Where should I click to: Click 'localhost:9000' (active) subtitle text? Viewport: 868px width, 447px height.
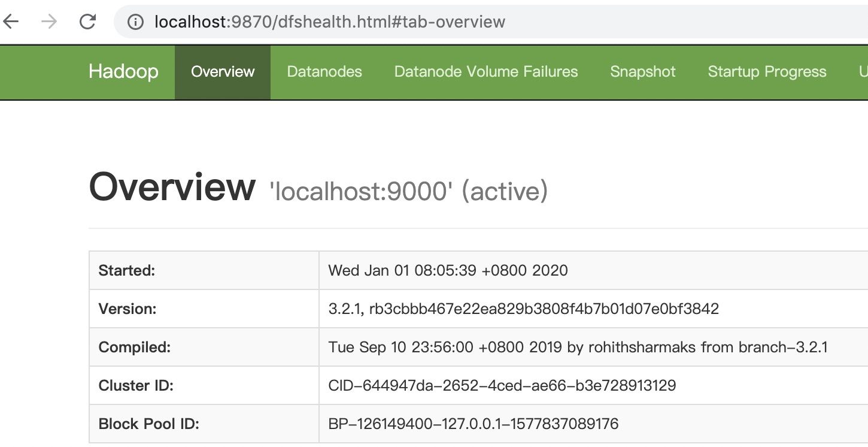click(x=409, y=192)
